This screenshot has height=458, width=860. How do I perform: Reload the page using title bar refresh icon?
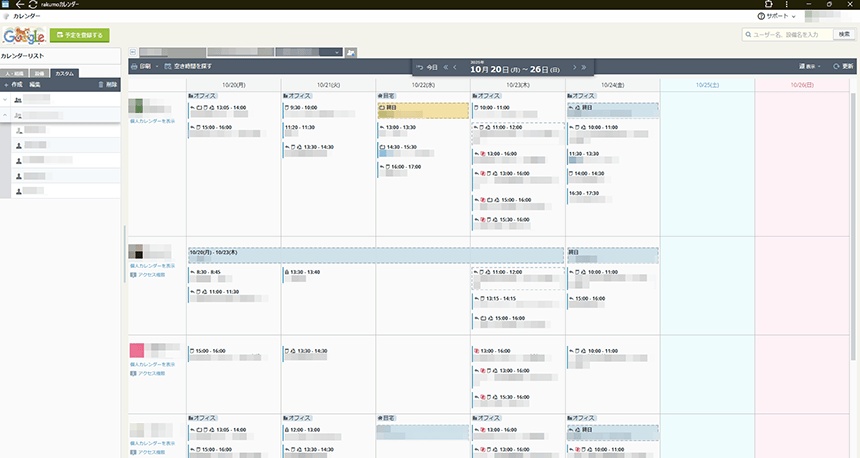[x=33, y=5]
